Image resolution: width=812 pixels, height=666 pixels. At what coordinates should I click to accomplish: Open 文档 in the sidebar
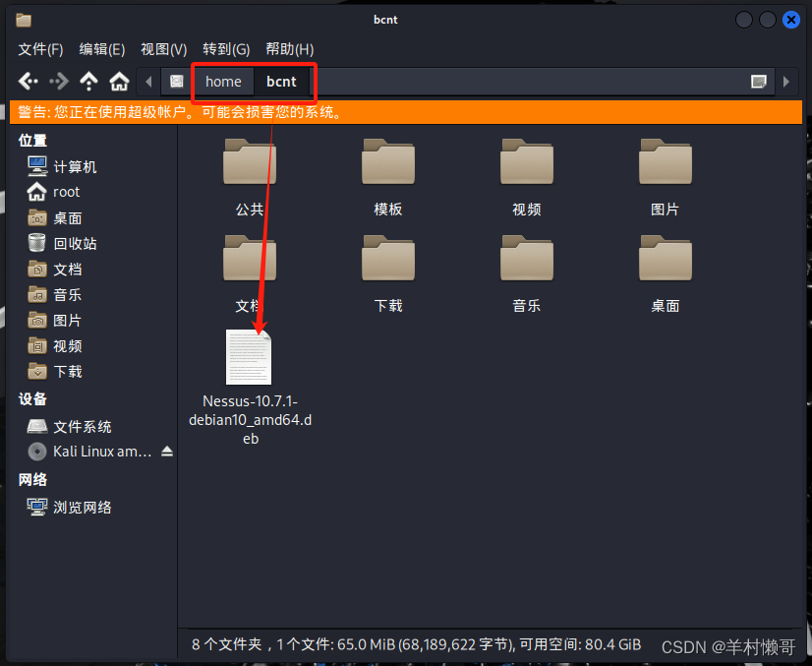[54, 269]
